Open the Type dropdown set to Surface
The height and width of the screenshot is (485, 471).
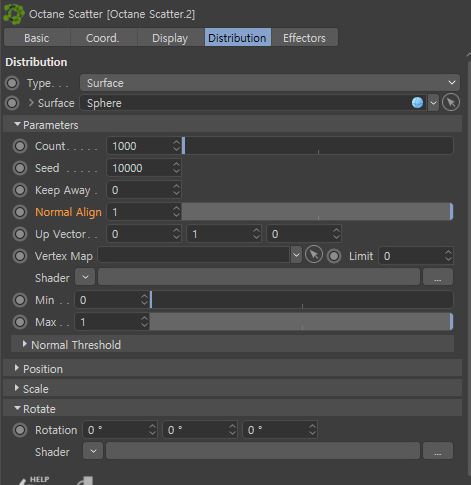pos(270,83)
